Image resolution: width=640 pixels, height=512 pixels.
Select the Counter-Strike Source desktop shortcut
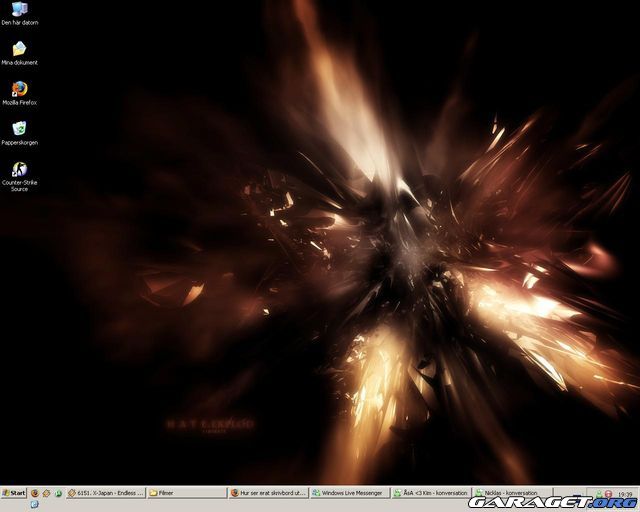tap(19, 170)
